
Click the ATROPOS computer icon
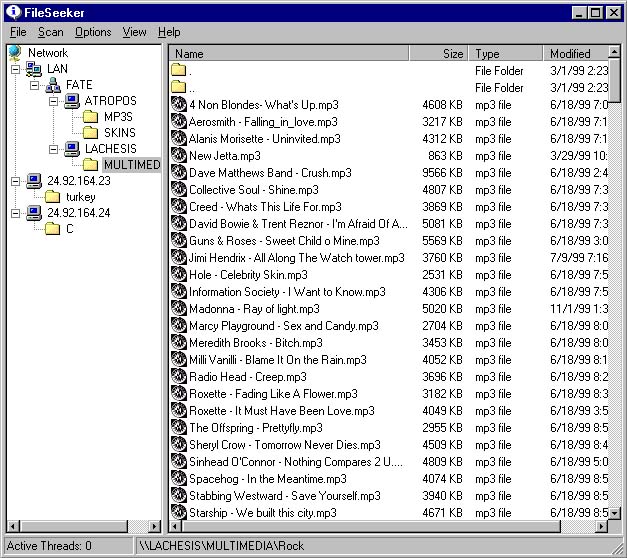[72, 101]
